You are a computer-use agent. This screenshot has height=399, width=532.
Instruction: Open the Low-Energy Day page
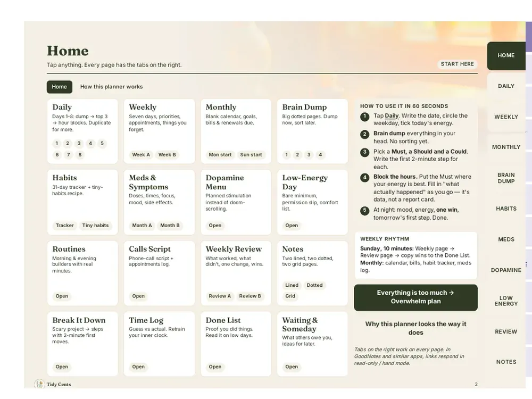[x=292, y=226]
